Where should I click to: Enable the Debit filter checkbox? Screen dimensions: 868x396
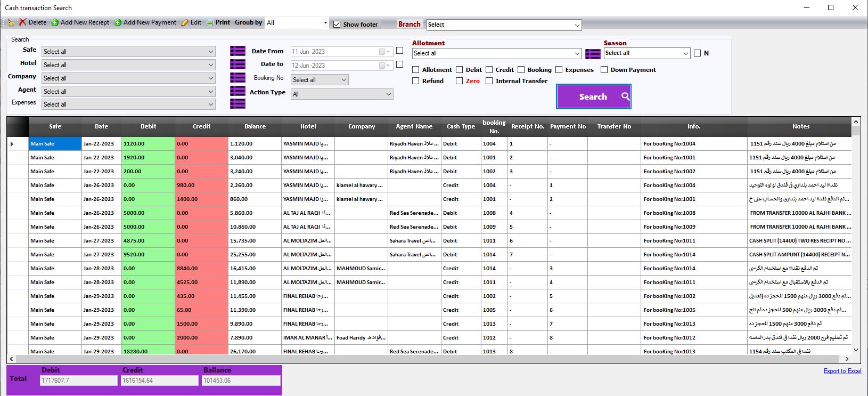(x=459, y=70)
